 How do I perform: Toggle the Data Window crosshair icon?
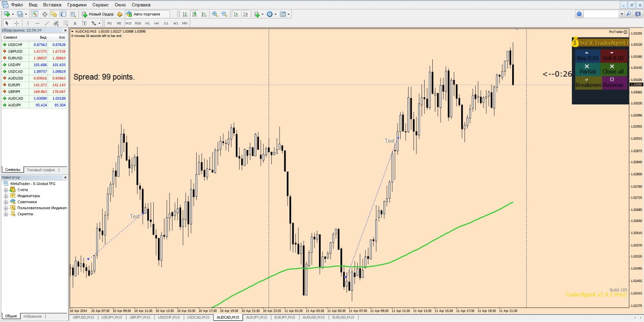pos(45,14)
